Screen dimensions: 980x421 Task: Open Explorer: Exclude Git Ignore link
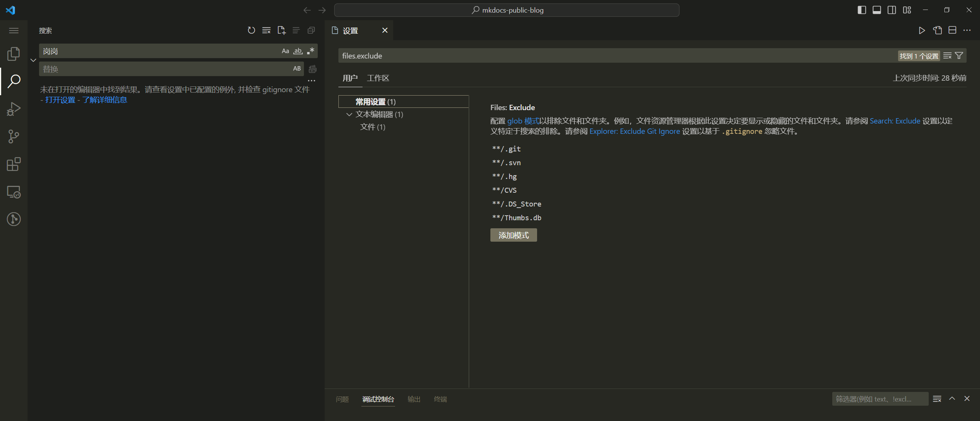[x=634, y=131]
